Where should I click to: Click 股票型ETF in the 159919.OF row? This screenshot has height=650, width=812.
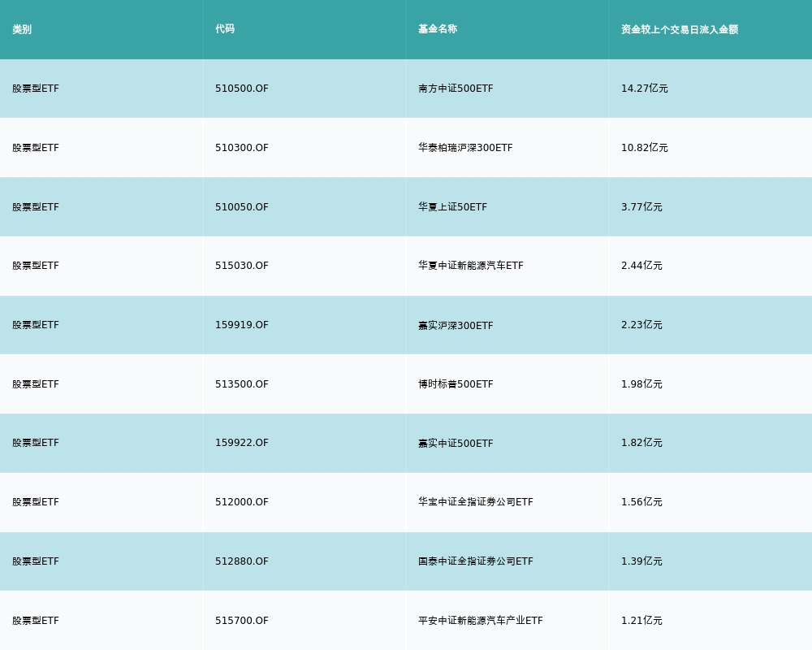pyautogui.click(x=36, y=325)
